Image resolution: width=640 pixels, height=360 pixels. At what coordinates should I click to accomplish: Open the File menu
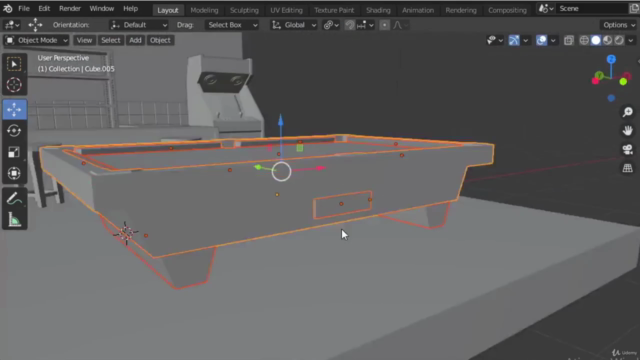(x=24, y=9)
